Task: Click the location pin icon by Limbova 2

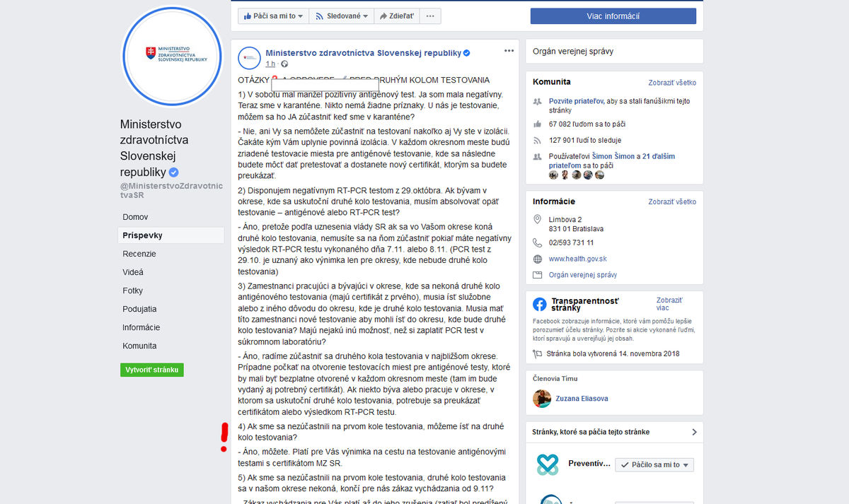Action: pyautogui.click(x=538, y=219)
